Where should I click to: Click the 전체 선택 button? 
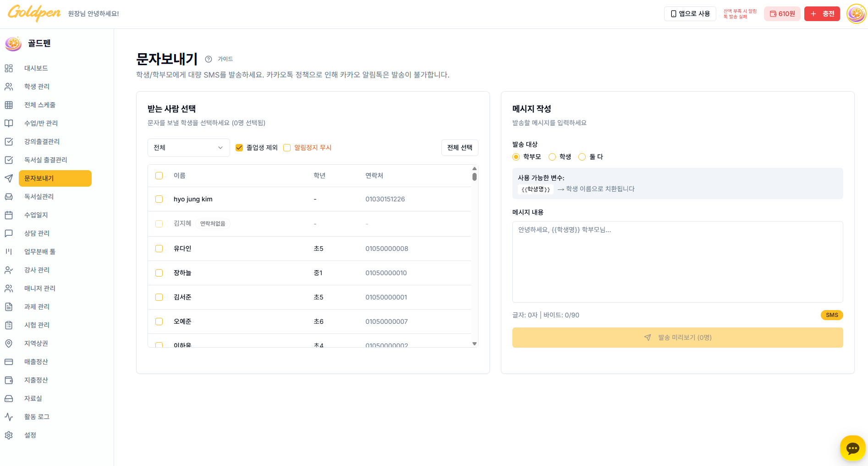(460, 148)
